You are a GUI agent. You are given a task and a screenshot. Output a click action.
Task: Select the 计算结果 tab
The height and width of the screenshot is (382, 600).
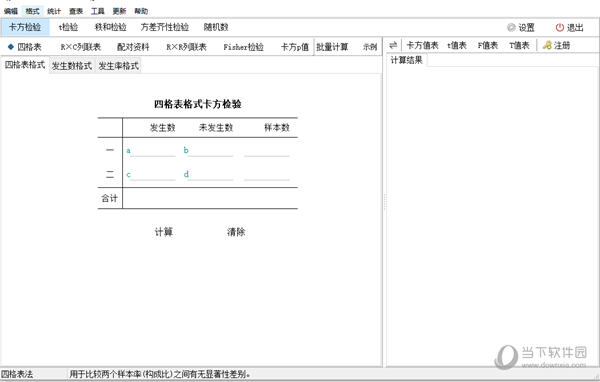406,60
